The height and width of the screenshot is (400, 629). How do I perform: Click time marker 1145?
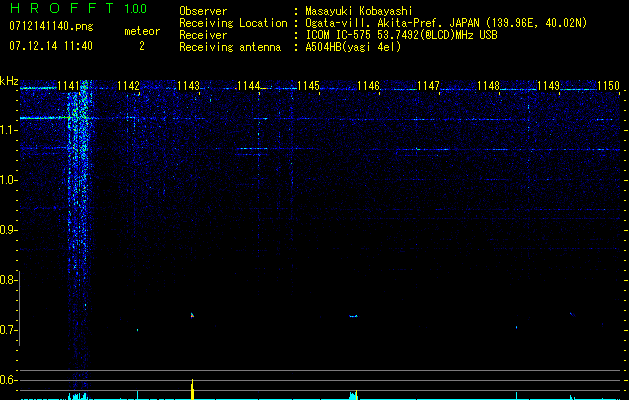(x=308, y=86)
